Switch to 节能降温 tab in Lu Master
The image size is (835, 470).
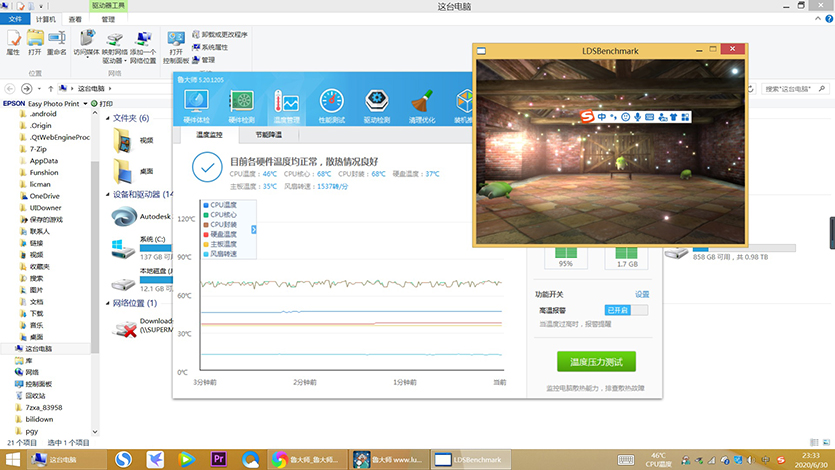pyautogui.click(x=268, y=135)
